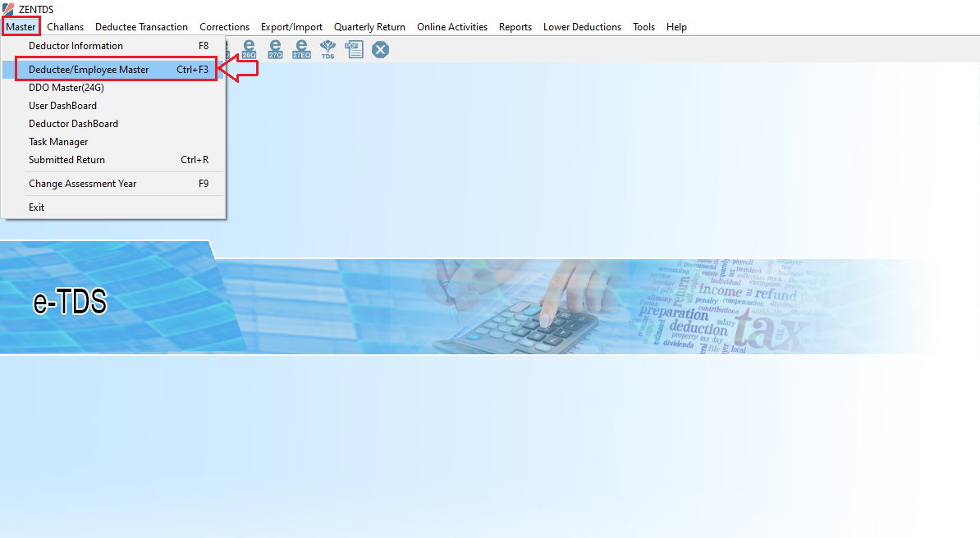Select DDO Master(24G) menu entry
The height and width of the screenshot is (538, 980).
pos(113,88)
